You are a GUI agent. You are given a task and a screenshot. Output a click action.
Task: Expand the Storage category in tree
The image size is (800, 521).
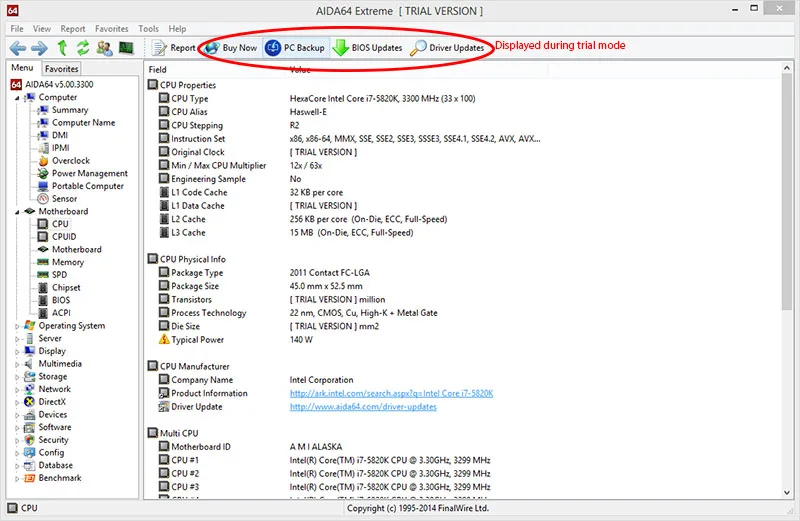tap(17, 377)
